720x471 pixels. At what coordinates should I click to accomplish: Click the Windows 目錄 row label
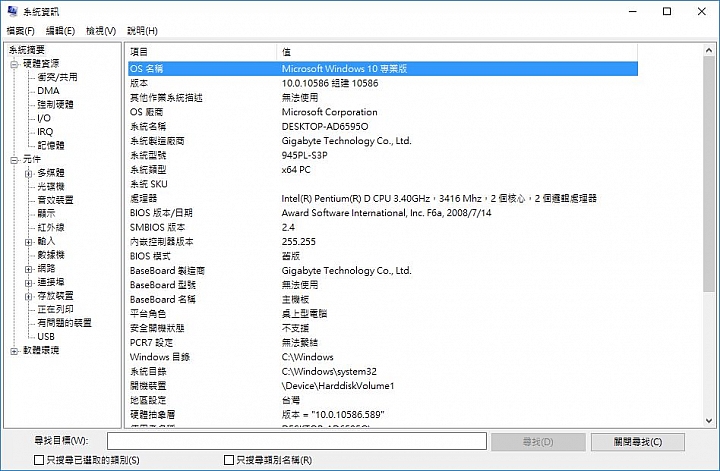click(x=160, y=357)
